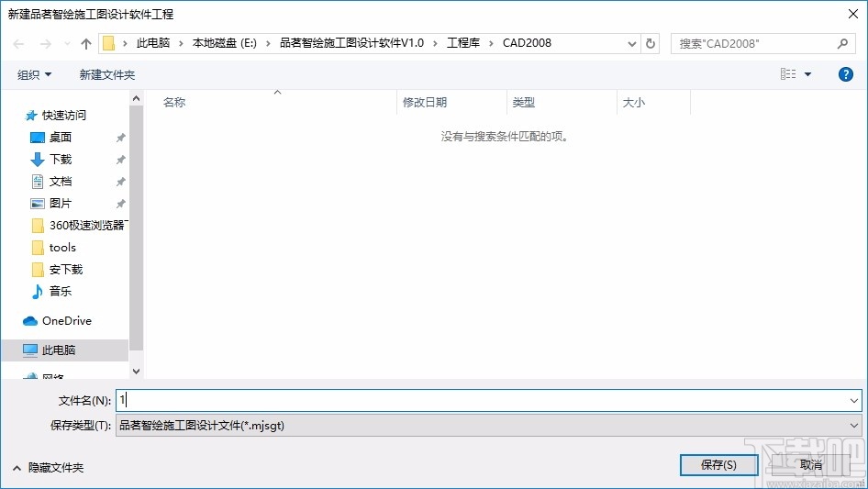Screen dimensions: 868x489
Task: Open 安下载 folder in sidebar
Action: click(x=66, y=270)
